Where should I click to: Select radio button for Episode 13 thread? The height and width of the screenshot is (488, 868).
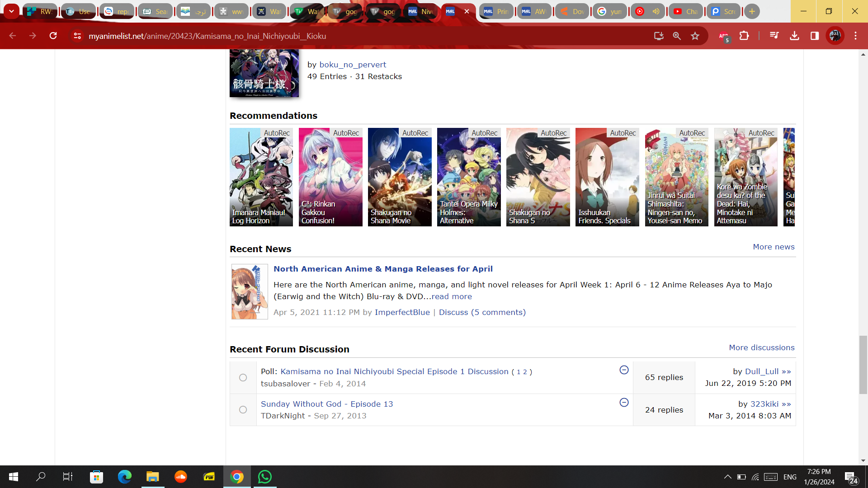click(243, 410)
